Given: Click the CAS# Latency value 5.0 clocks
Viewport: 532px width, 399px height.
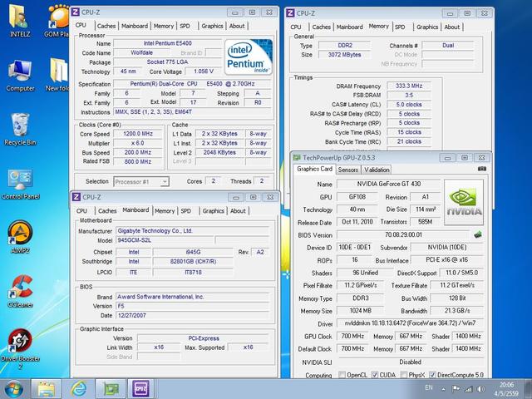Looking at the screenshot, I should point(409,105).
